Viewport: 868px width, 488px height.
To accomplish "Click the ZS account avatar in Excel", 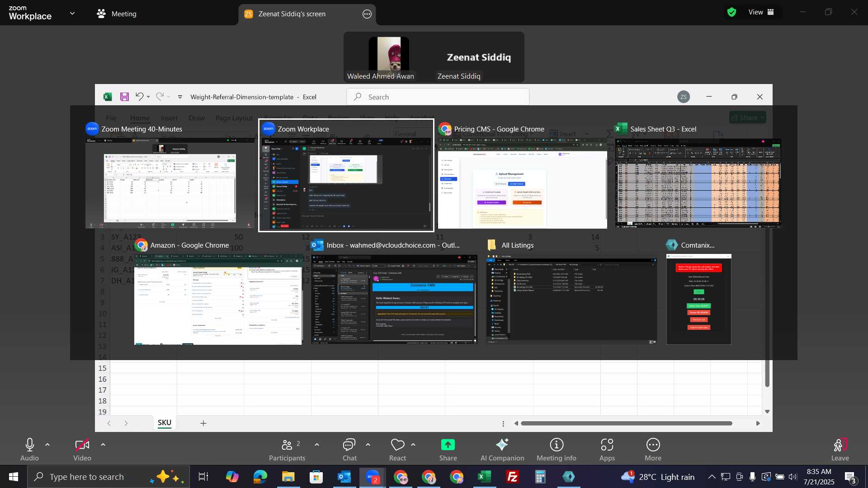I will click(684, 97).
